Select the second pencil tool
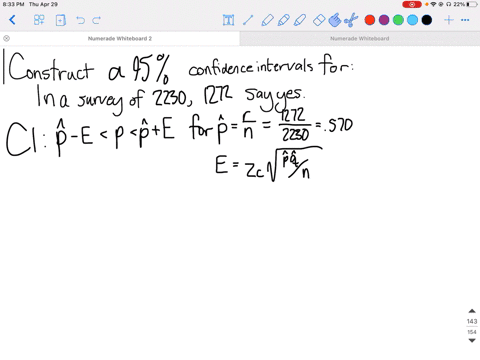 click(283, 20)
